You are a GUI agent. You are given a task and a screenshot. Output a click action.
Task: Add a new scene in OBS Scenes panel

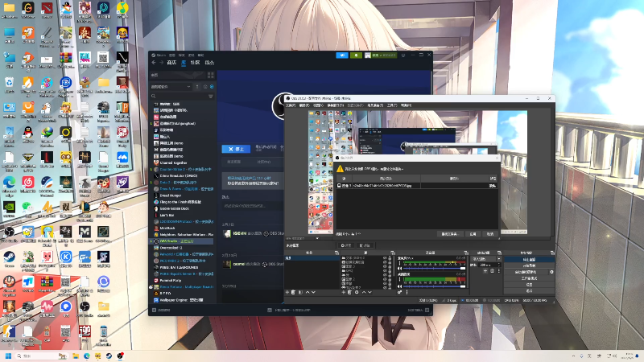click(287, 292)
